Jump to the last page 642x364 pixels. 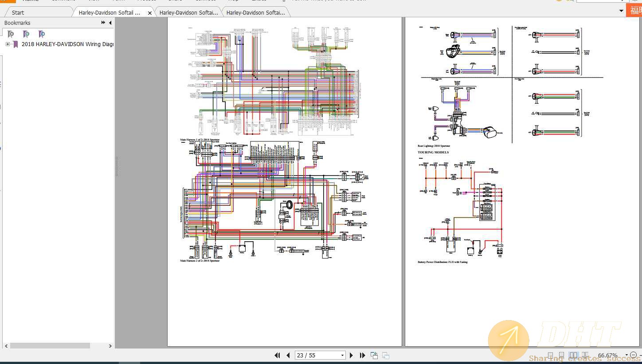[x=362, y=355]
